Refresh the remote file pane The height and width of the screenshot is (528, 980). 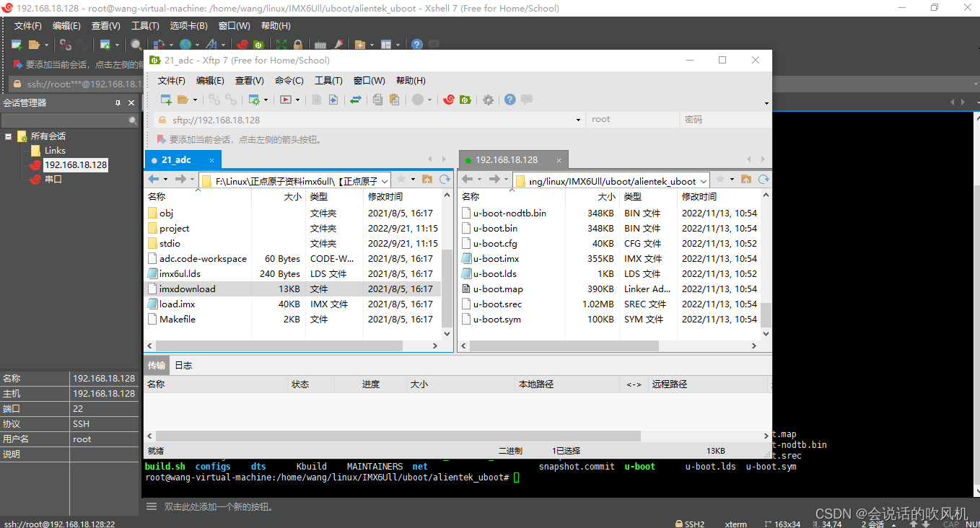click(764, 179)
